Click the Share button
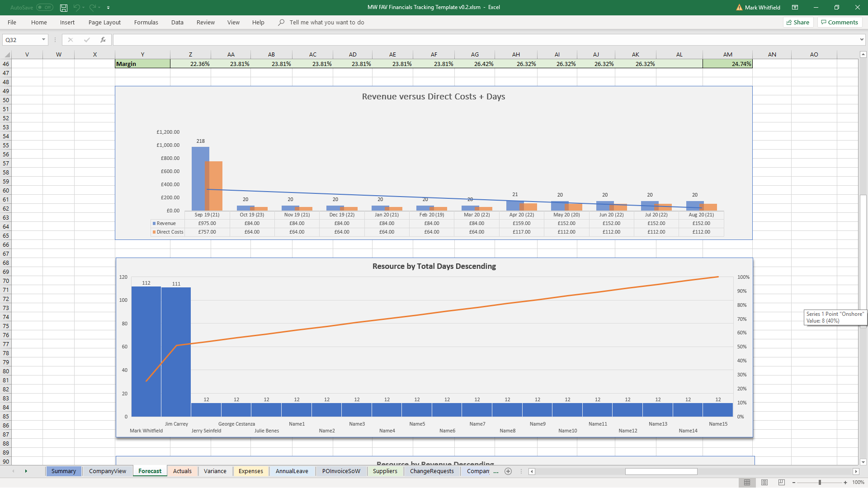This screenshot has height=488, width=868. coord(798,22)
